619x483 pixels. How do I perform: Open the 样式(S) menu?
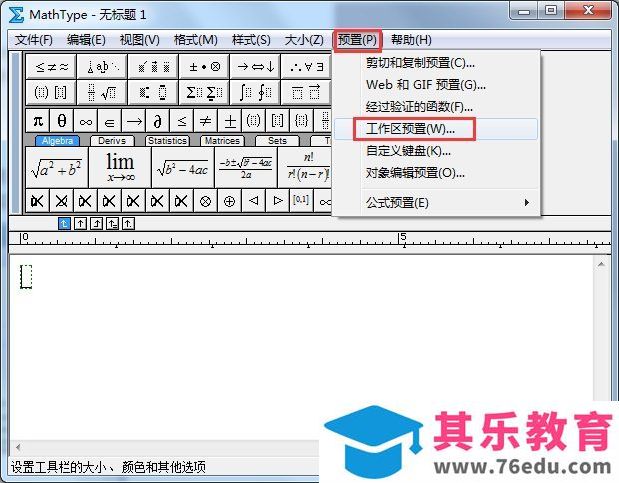pos(251,40)
